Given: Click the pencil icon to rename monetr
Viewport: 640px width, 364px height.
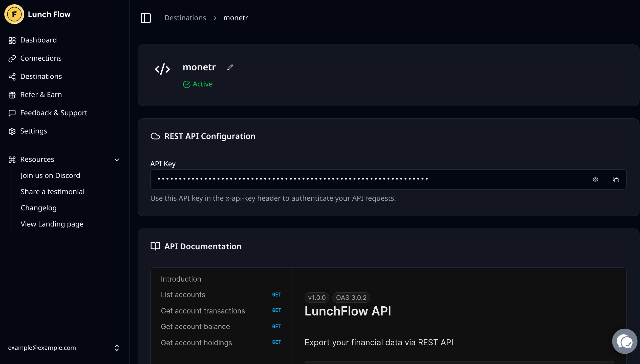Looking at the screenshot, I should (230, 67).
